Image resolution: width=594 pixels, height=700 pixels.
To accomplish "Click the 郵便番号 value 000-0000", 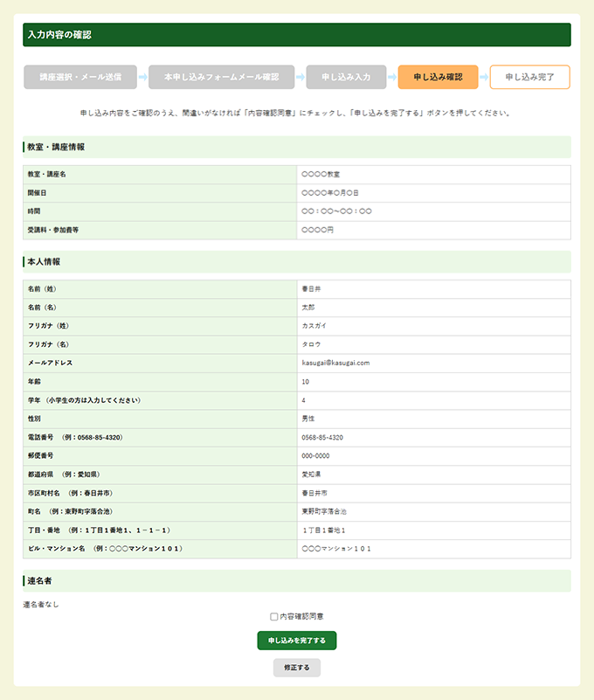I will click(315, 455).
